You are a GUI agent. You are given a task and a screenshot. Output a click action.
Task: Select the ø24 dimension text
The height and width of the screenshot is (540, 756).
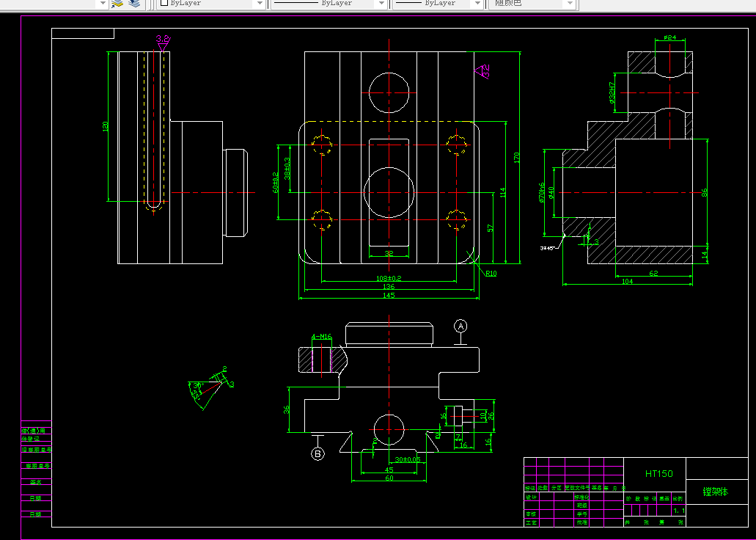tap(669, 37)
